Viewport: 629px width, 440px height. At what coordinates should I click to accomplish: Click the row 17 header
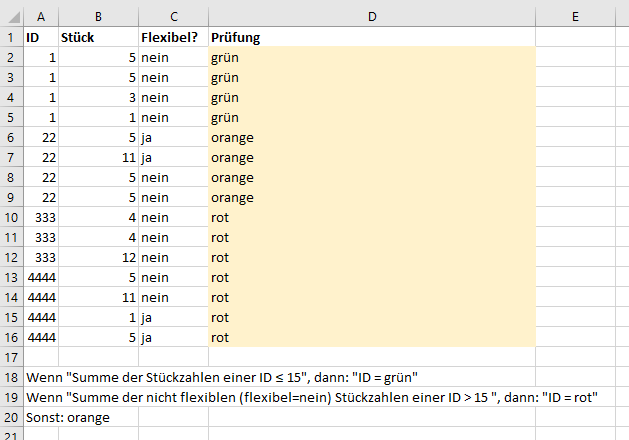click(11, 357)
